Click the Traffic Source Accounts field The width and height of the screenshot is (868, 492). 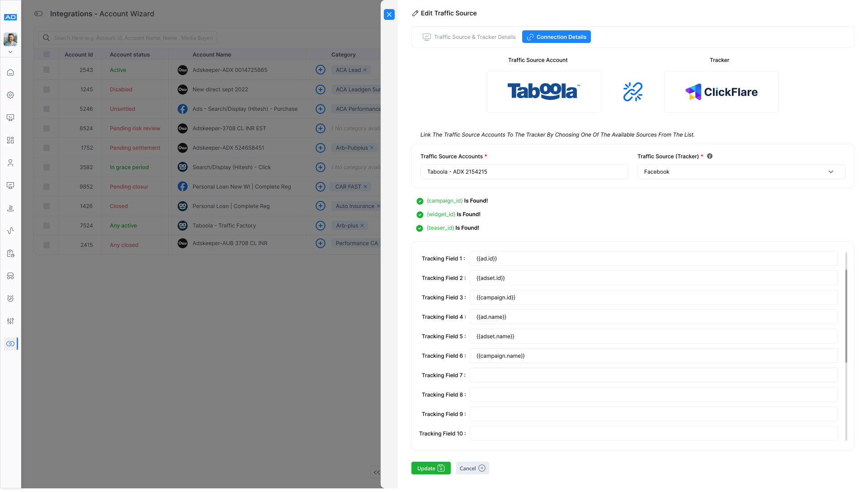(x=524, y=172)
